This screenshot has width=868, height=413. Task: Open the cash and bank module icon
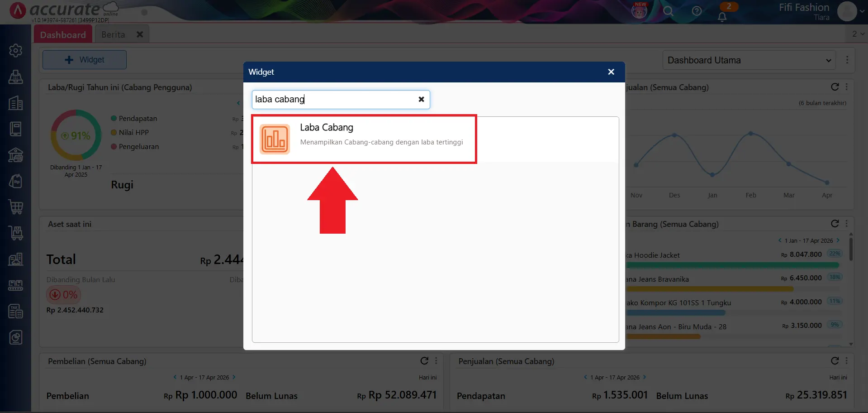coord(16,155)
